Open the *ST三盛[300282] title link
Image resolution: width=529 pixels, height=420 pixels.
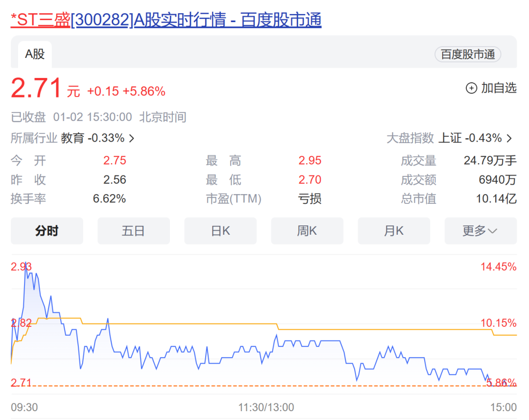[166, 20]
